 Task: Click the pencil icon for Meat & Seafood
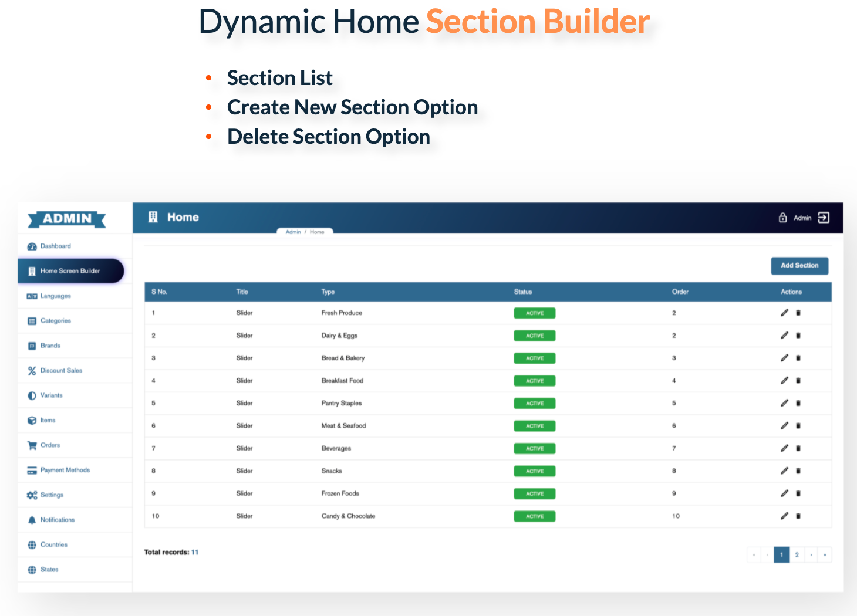[784, 426]
